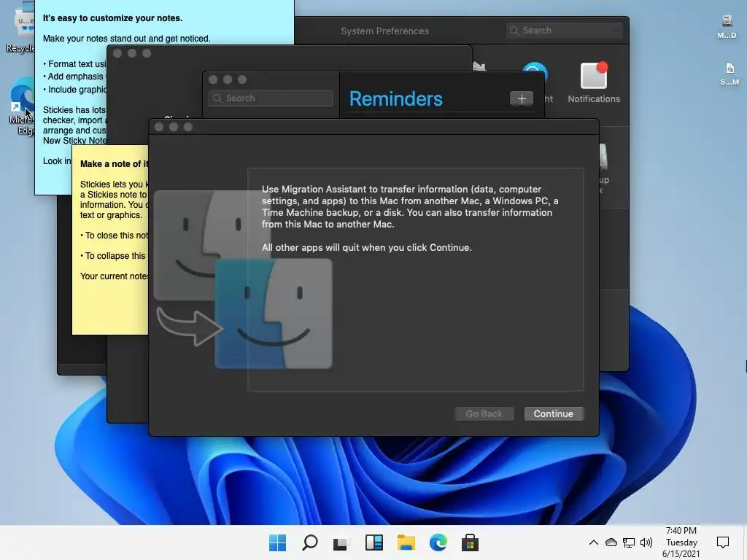Click the System Preferences search field
Screen dimensions: 747x560
[x=565, y=31]
